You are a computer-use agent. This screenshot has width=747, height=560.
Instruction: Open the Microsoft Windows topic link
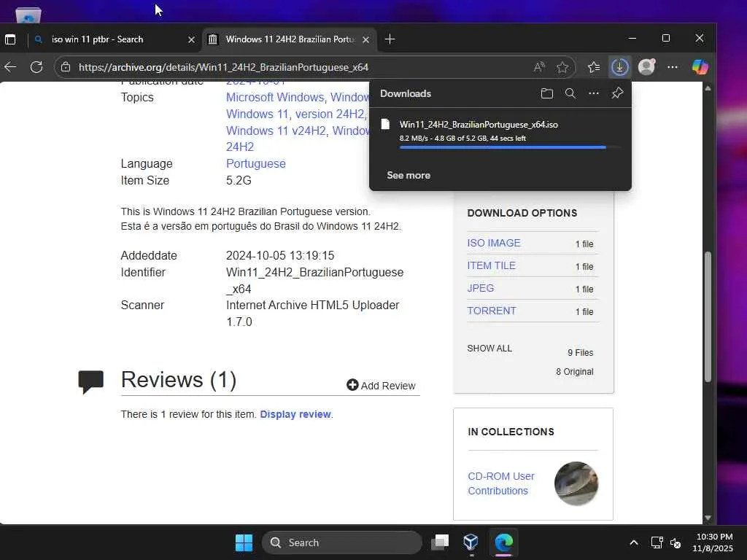pyautogui.click(x=275, y=97)
